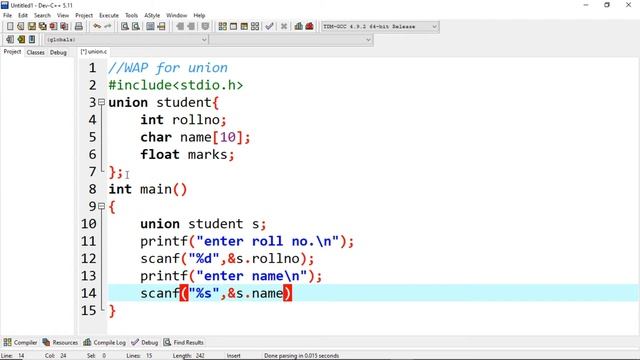Screen dimensions: 640x360
Task: Open the Window menu
Action: point(176,16)
